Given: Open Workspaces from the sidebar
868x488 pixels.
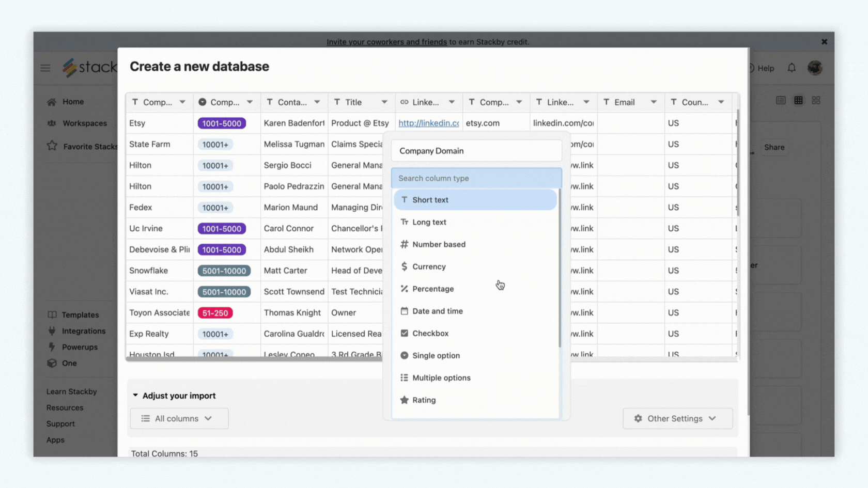Looking at the screenshot, I should [x=52, y=123].
